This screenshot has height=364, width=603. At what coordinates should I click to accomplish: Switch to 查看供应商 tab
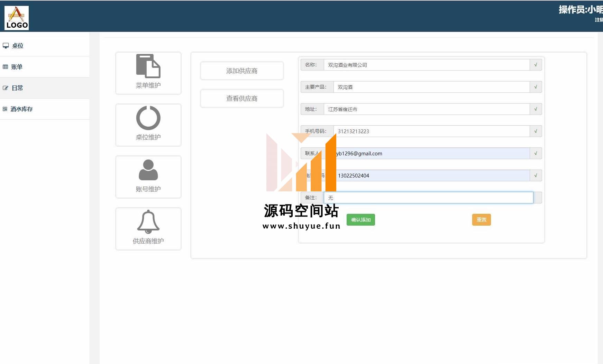pos(242,99)
